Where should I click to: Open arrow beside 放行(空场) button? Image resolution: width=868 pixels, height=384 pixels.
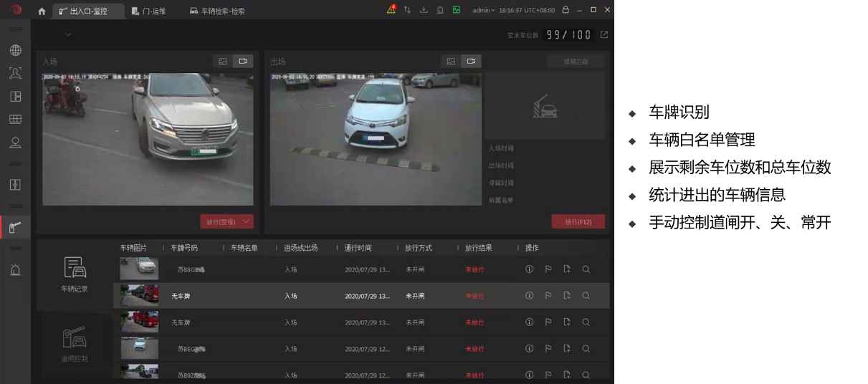click(x=247, y=221)
